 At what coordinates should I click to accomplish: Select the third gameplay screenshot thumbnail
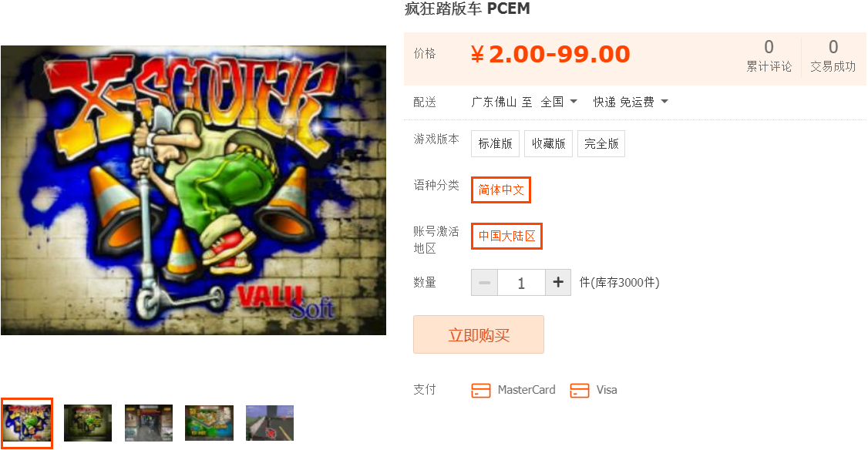pyautogui.click(x=148, y=423)
